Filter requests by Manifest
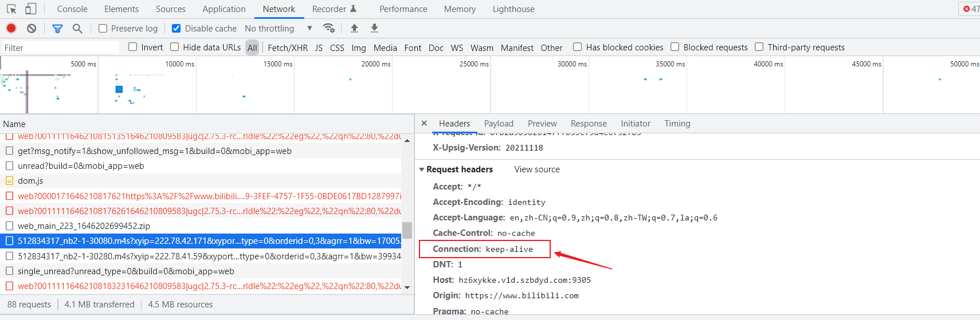980x320 pixels. point(517,48)
